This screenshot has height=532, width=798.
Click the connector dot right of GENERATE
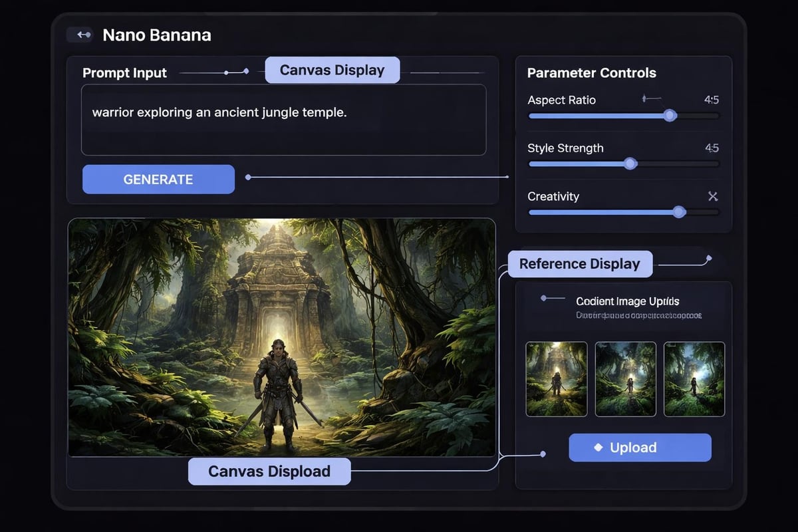pos(249,176)
